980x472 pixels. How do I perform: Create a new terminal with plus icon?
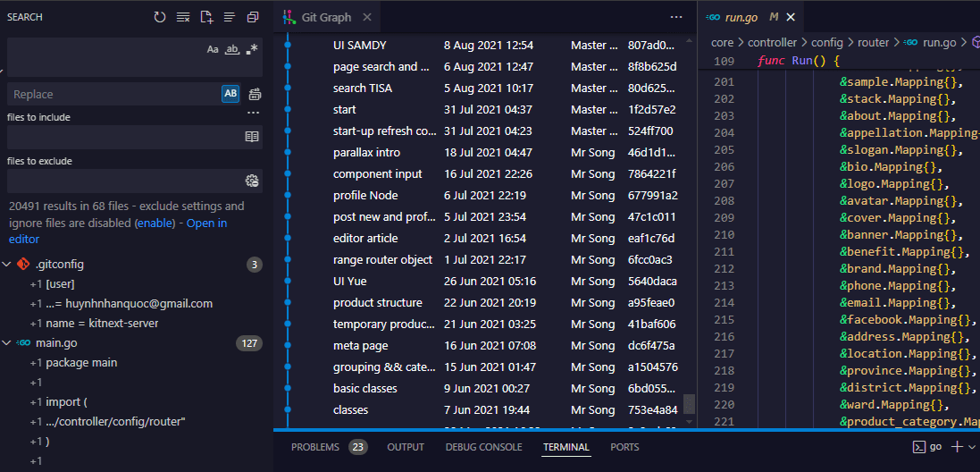(x=957, y=447)
